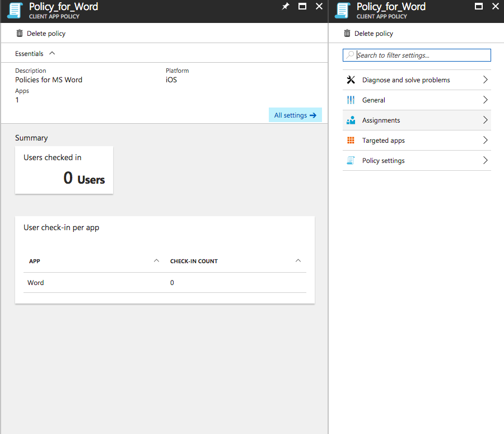
Task: Sort the CHECK-IN COUNT column
Action: (298, 260)
